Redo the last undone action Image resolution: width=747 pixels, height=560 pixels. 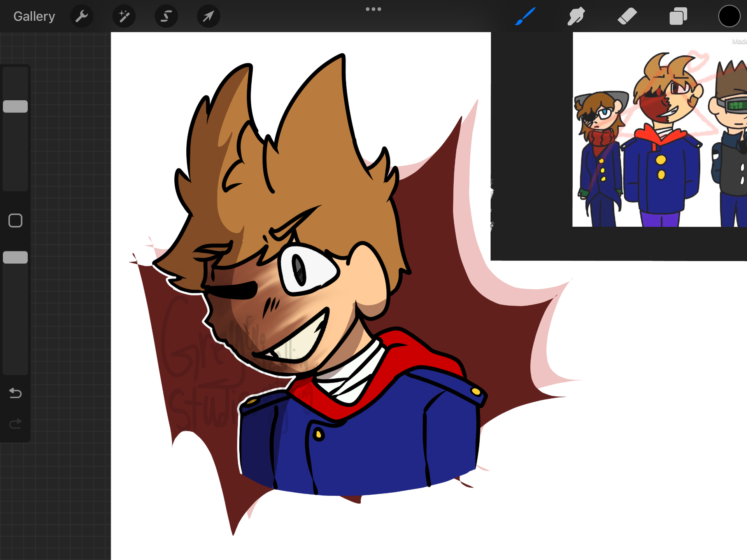pyautogui.click(x=15, y=423)
